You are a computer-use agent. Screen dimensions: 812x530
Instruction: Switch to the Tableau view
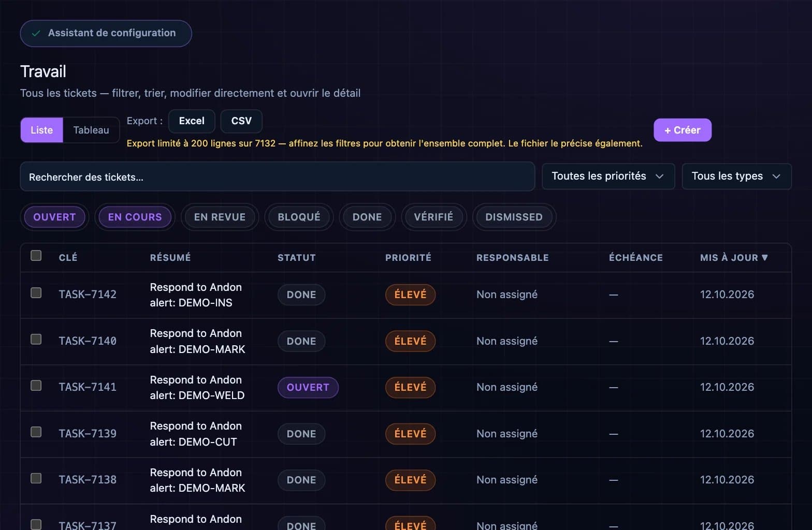[91, 130]
